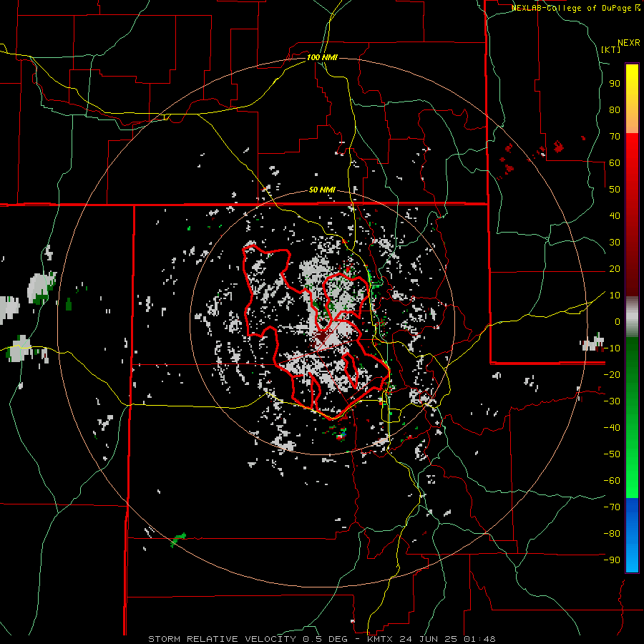Image resolution: width=644 pixels, height=644 pixels.
Task: Click the -10 value on velocity scale
Action: [612, 348]
